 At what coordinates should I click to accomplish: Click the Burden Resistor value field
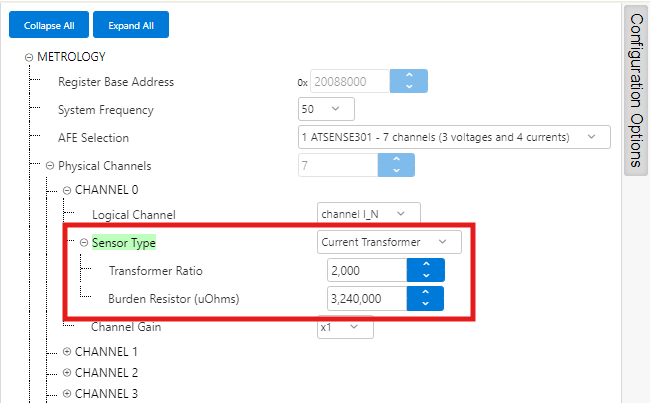(x=366, y=298)
